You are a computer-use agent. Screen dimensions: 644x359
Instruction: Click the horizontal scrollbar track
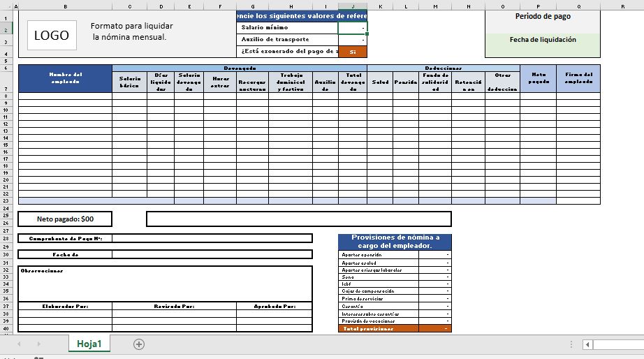[618, 344]
